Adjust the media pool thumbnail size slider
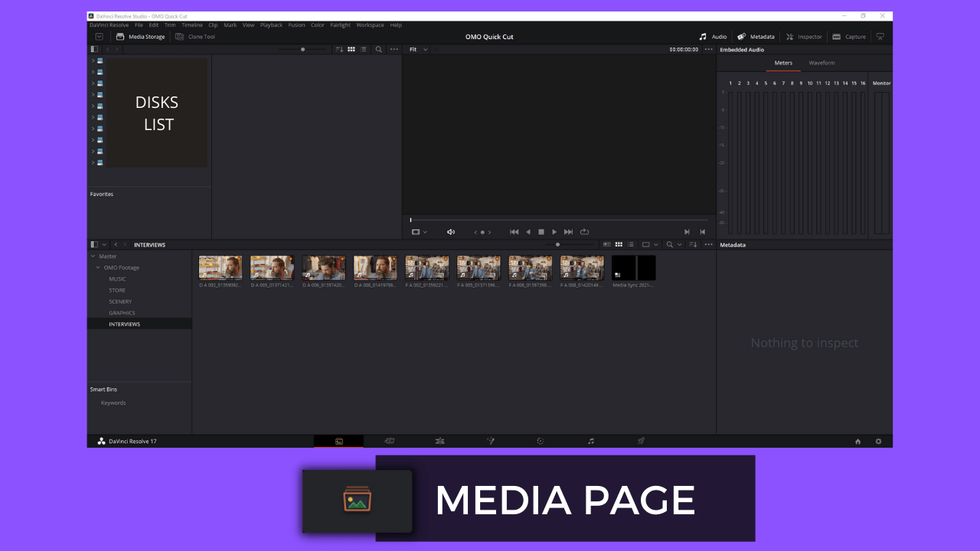The width and height of the screenshot is (980, 551). [557, 244]
